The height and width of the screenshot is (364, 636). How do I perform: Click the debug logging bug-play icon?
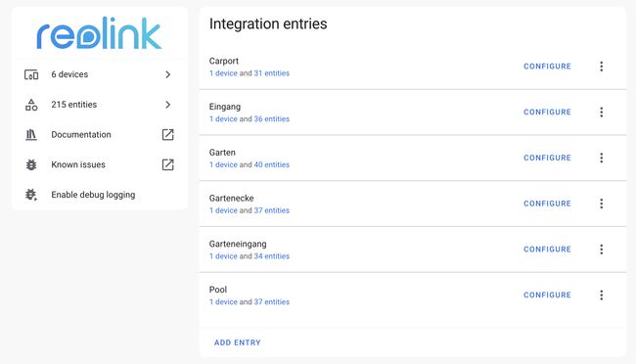pyautogui.click(x=31, y=195)
